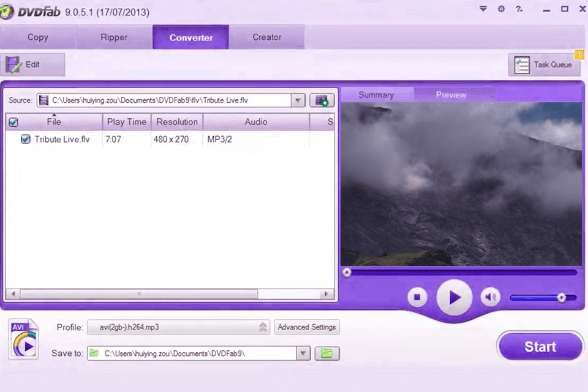
Task: Uncheck the Tribute Live.flv file checkbox
Action: click(x=25, y=139)
